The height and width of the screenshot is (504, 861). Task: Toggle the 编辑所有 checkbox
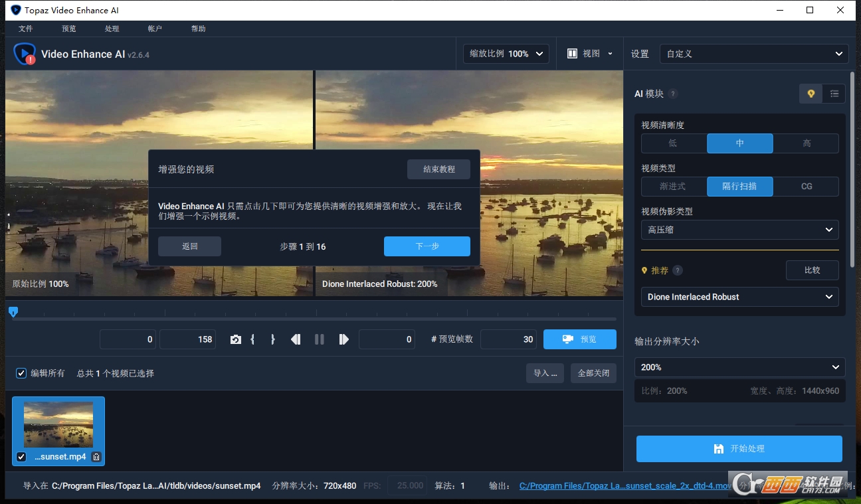pos(21,373)
